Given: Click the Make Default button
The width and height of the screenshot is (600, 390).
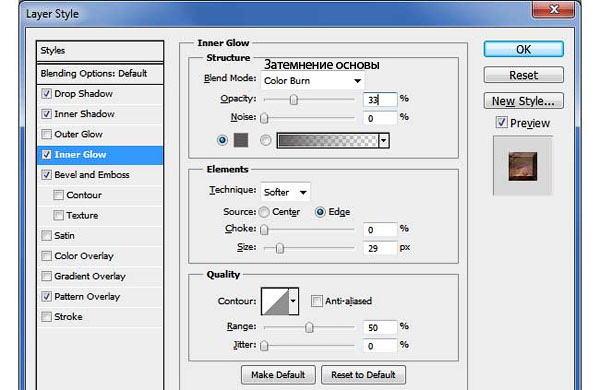Looking at the screenshot, I should click(278, 375).
